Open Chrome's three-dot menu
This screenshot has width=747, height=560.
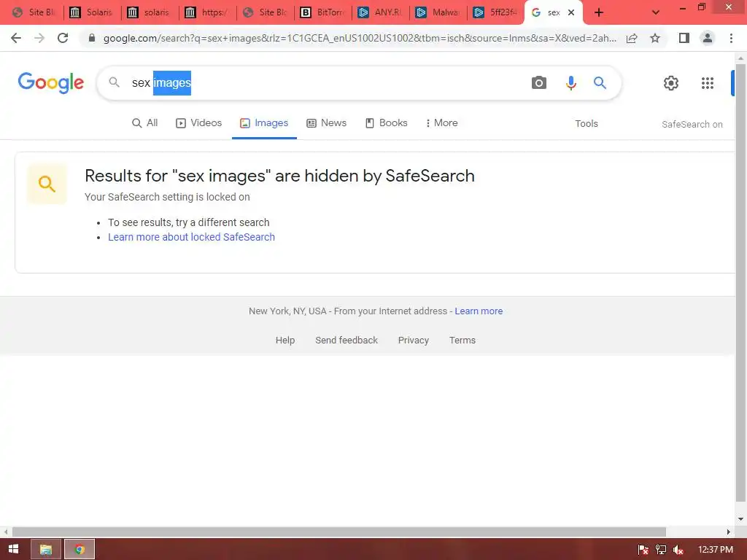(x=731, y=38)
